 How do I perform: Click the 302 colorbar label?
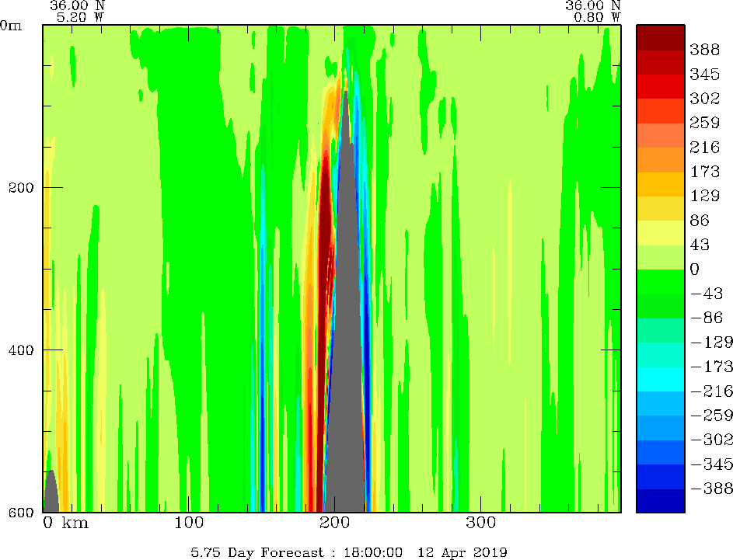point(704,99)
